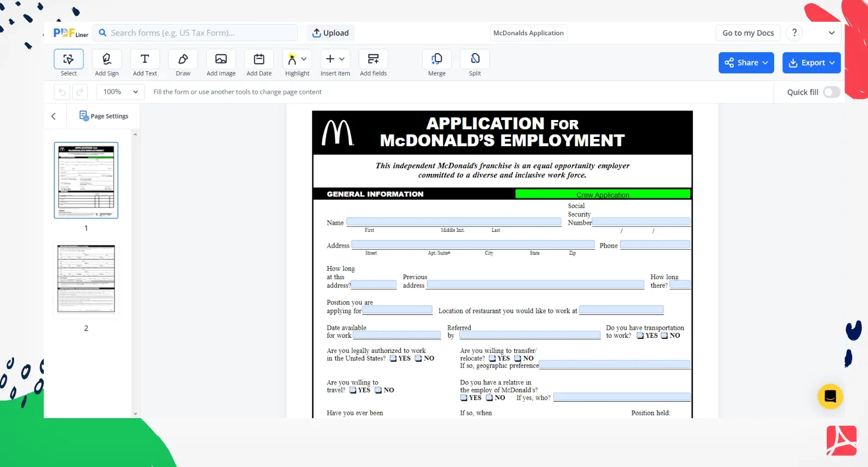Viewport: 868px width, 467px height.
Task: Check YES for legally authorized to work
Action: tap(393, 358)
